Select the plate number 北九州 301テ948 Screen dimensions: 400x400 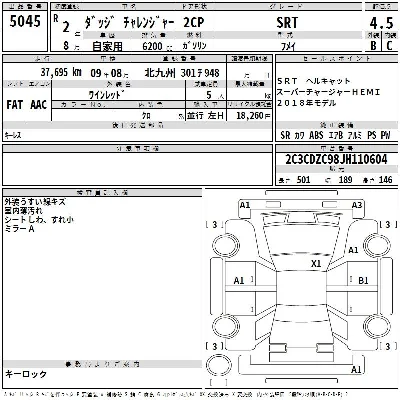click(182, 73)
